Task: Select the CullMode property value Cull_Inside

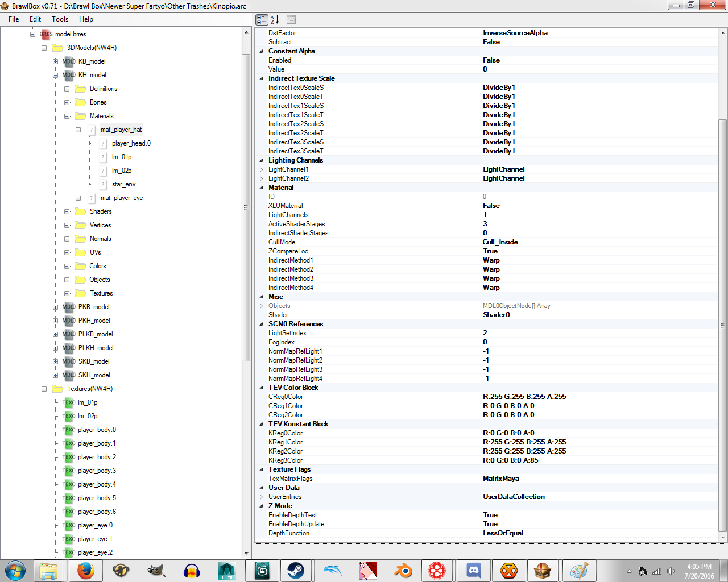Action: 500,242
